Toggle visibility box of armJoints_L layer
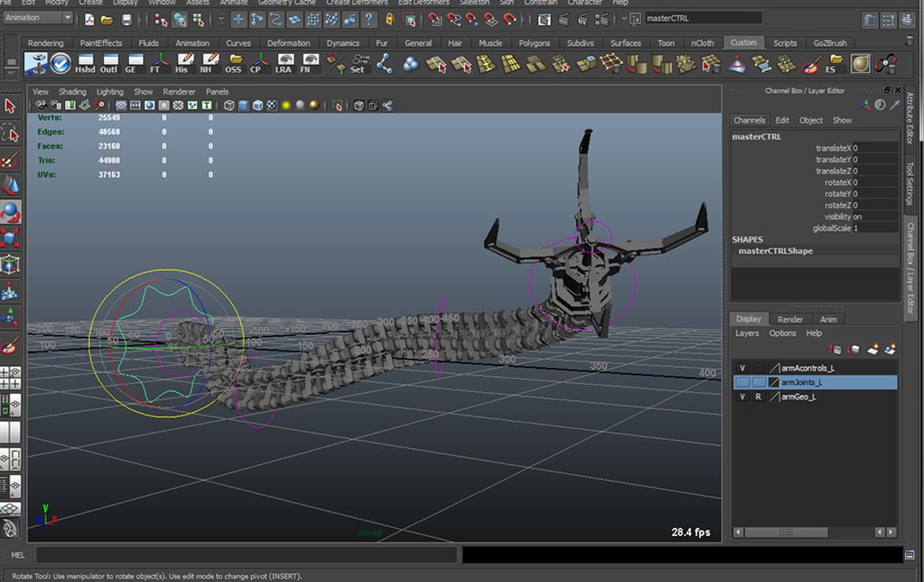This screenshot has height=582, width=924. pos(742,382)
